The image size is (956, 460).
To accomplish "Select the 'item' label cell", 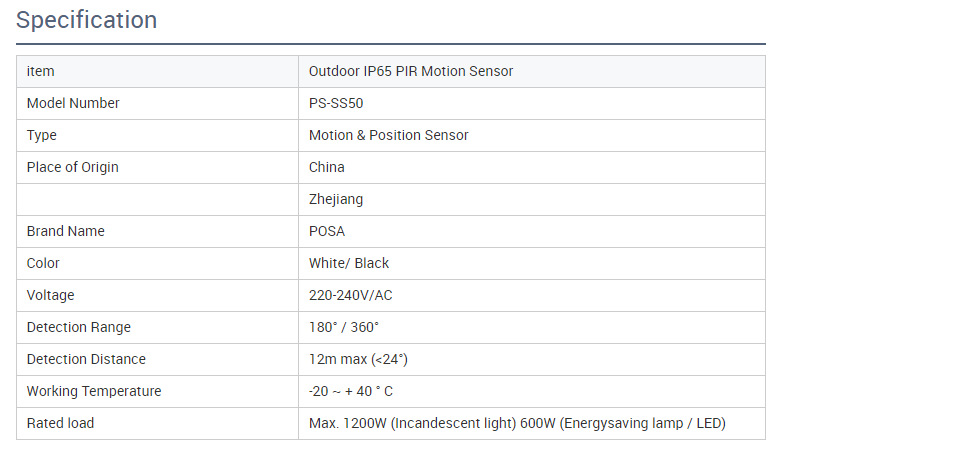I will click(41, 71).
